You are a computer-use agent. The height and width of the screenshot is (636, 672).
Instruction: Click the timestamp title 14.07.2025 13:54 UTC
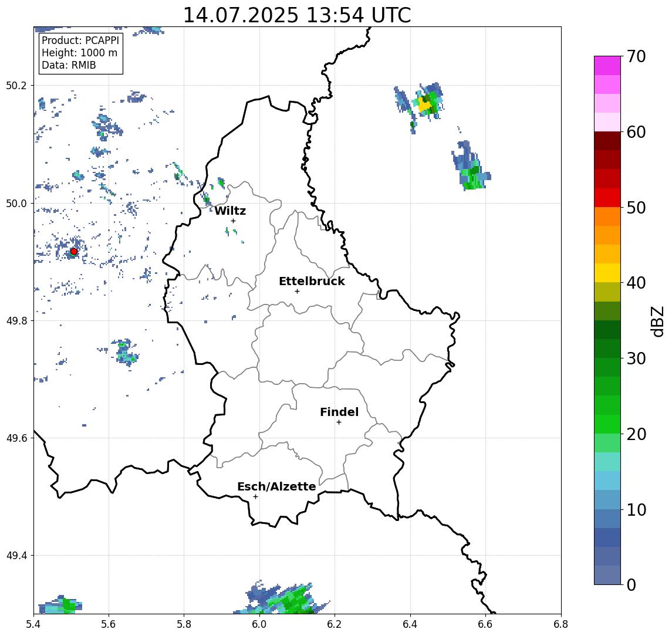click(297, 15)
